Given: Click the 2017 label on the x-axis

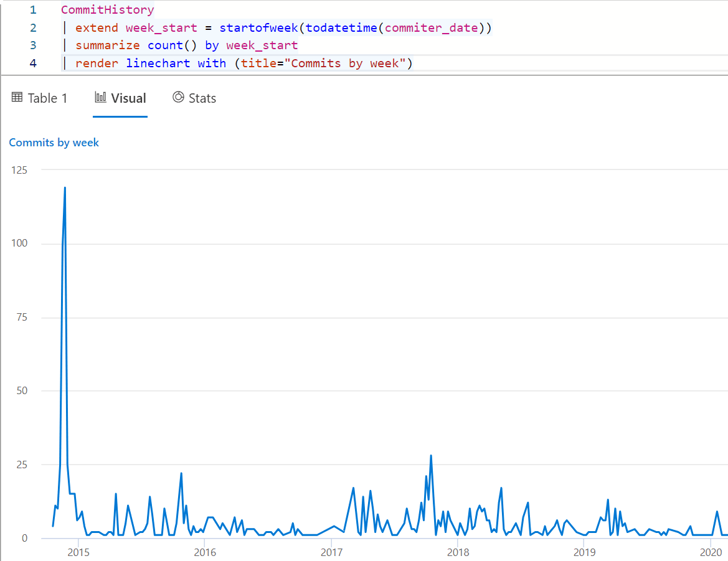Looking at the screenshot, I should [332, 552].
